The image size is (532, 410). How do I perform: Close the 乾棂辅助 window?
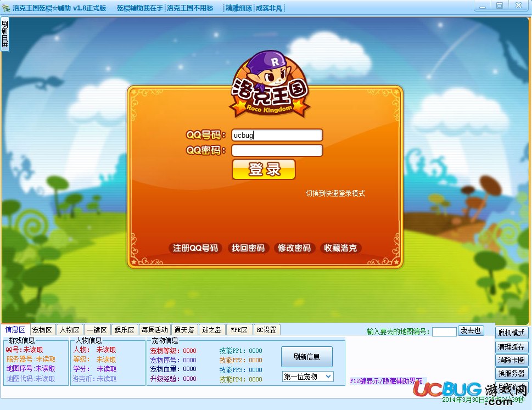tap(518, 6)
